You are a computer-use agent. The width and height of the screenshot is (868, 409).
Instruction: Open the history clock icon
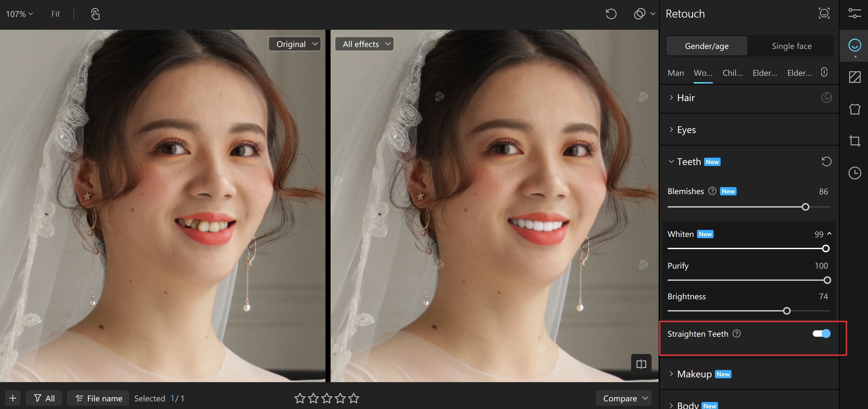pos(854,173)
